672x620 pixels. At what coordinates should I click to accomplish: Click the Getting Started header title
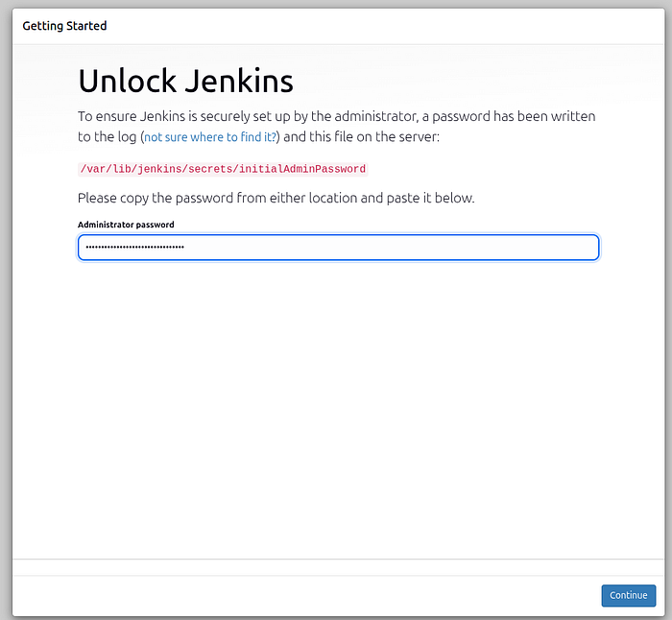coord(64,26)
